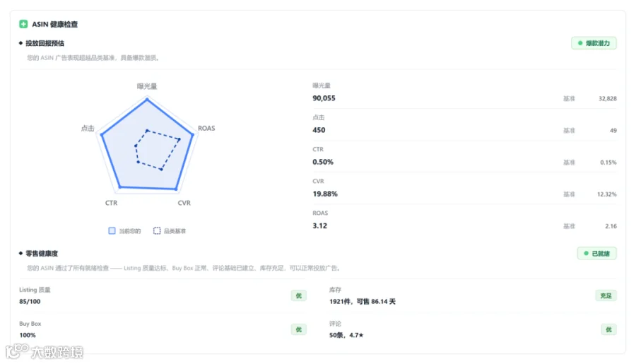The height and width of the screenshot is (364, 636).
Task: Click the 大数跨境 watermark logo
Action: (45, 351)
